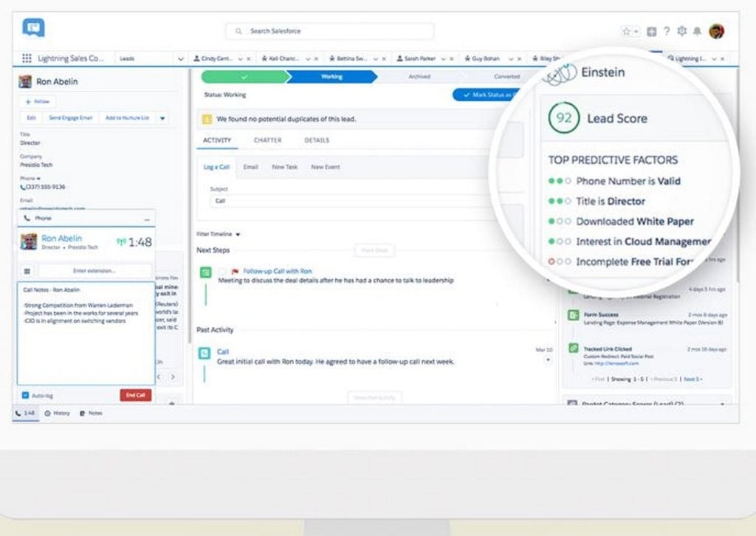This screenshot has width=756, height=536.
Task: Open the Guy Bohan tab dropdown arrow
Action: tap(511, 59)
